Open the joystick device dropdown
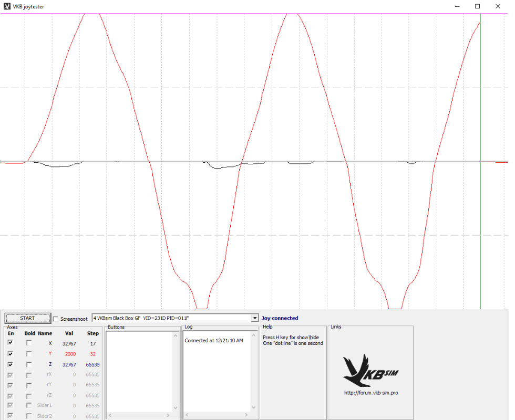This screenshot has height=420, width=515. [x=255, y=318]
